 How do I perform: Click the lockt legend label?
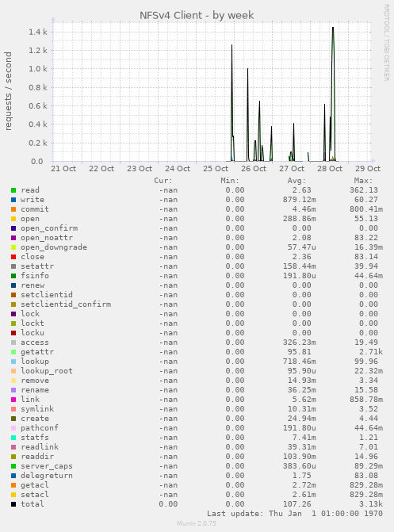click(33, 323)
